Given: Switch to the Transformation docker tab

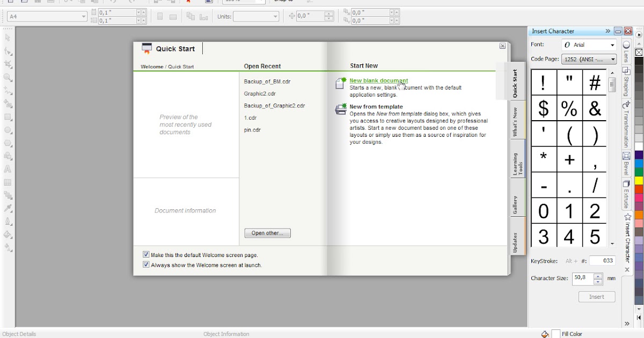Looking at the screenshot, I should 626,124.
